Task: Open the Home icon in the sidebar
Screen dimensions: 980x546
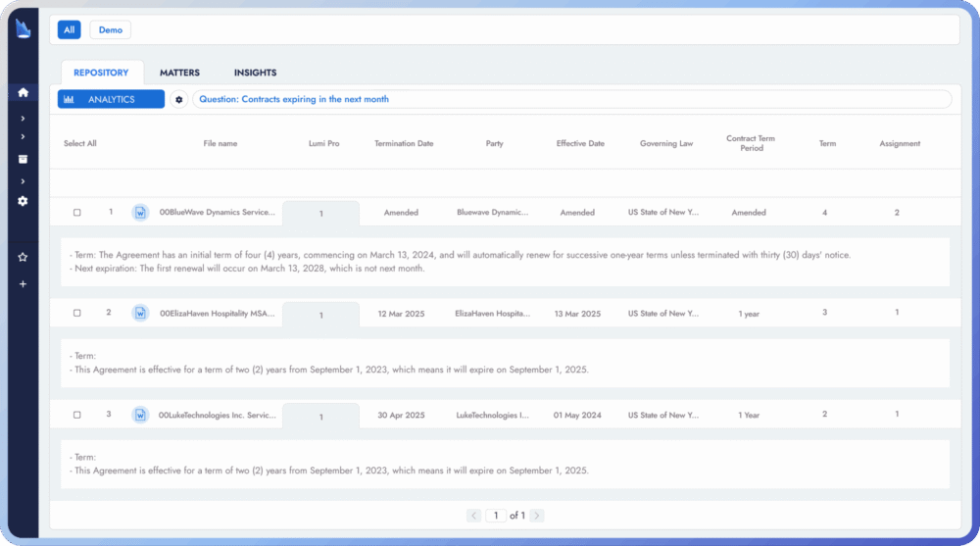Action: [24, 92]
